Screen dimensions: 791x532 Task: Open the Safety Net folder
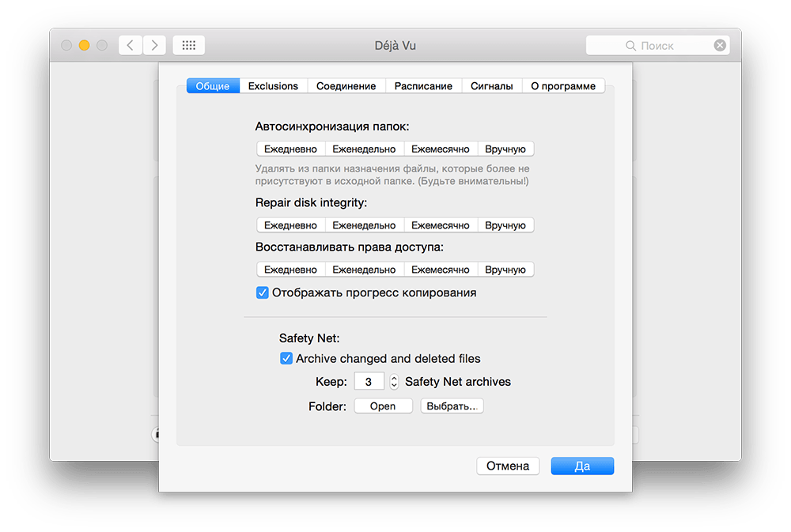click(x=383, y=406)
